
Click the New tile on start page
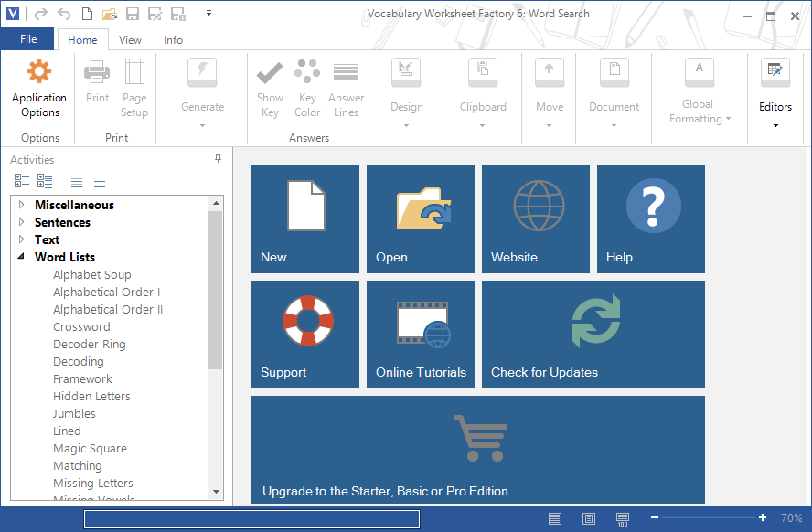[x=305, y=219]
